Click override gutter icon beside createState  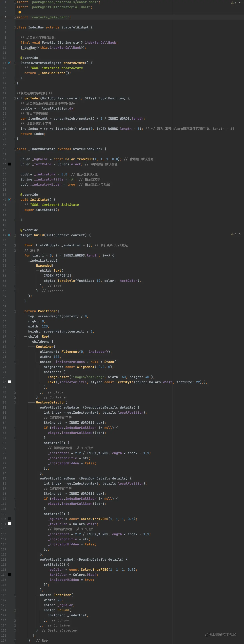point(9,63)
